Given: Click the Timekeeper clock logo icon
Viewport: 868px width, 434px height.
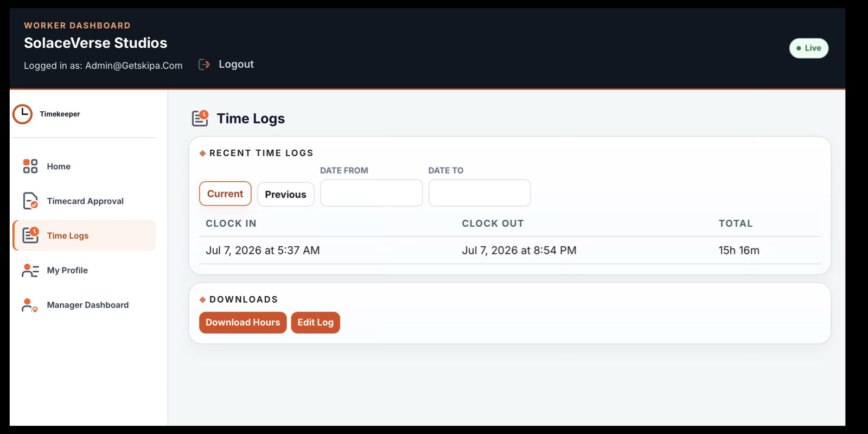Looking at the screenshot, I should coord(23,114).
